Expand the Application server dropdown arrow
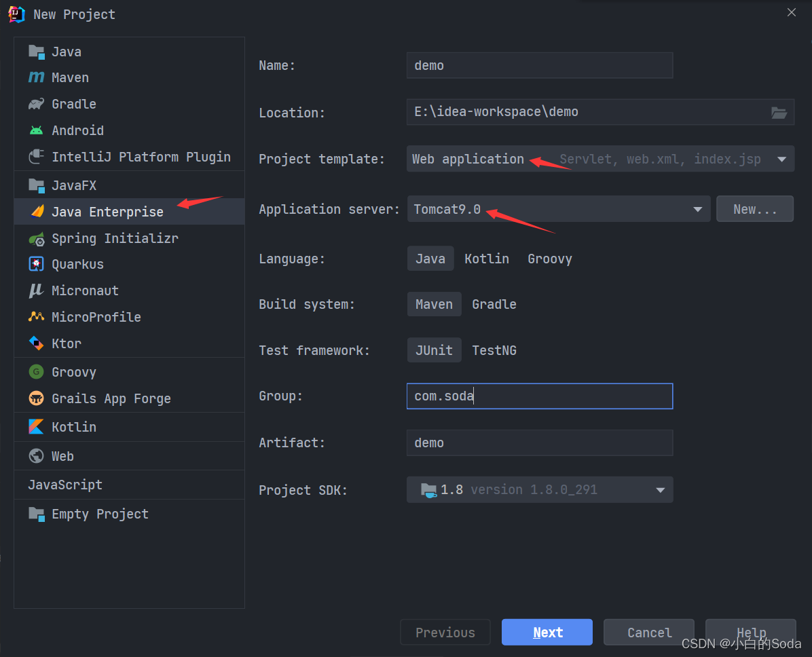 [x=697, y=209]
